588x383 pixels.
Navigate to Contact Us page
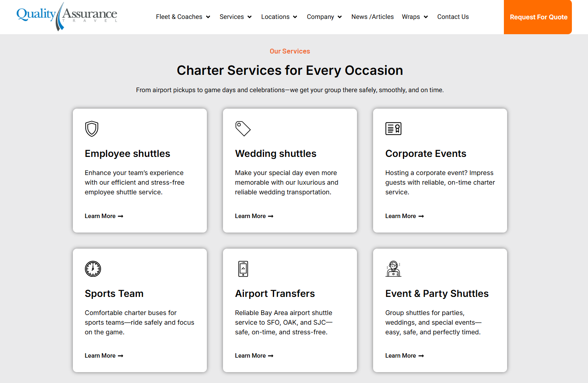(453, 17)
